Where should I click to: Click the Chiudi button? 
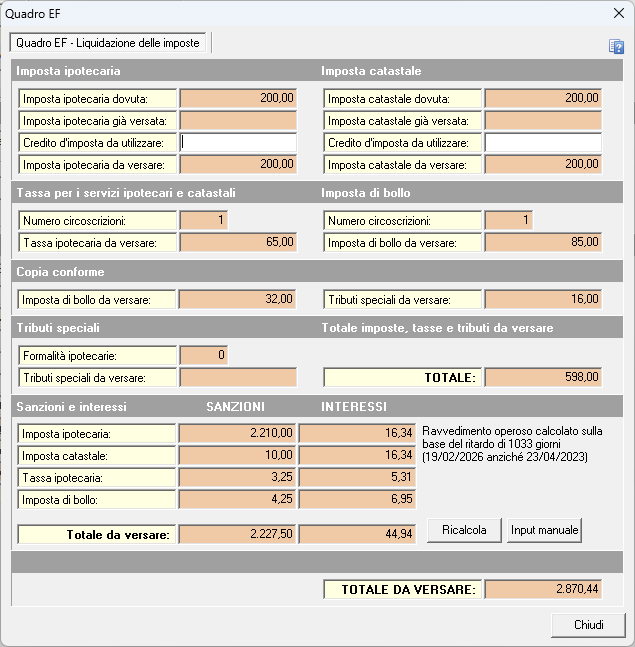point(588,625)
